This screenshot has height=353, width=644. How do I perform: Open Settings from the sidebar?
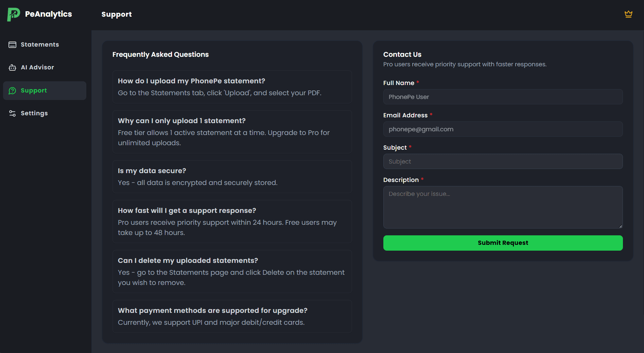(34, 113)
